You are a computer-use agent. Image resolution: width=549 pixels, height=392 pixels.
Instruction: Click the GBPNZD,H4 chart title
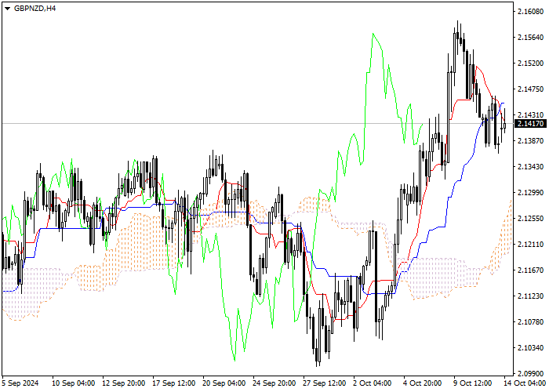click(35, 9)
